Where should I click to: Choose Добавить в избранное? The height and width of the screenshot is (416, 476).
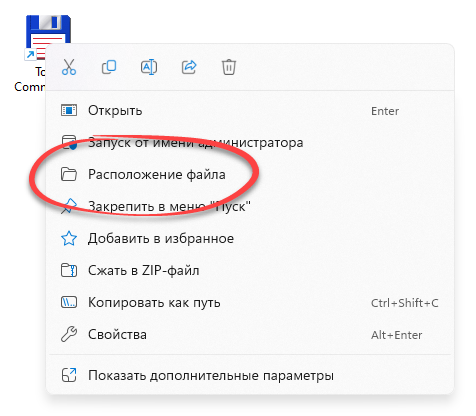pyautogui.click(x=250, y=239)
